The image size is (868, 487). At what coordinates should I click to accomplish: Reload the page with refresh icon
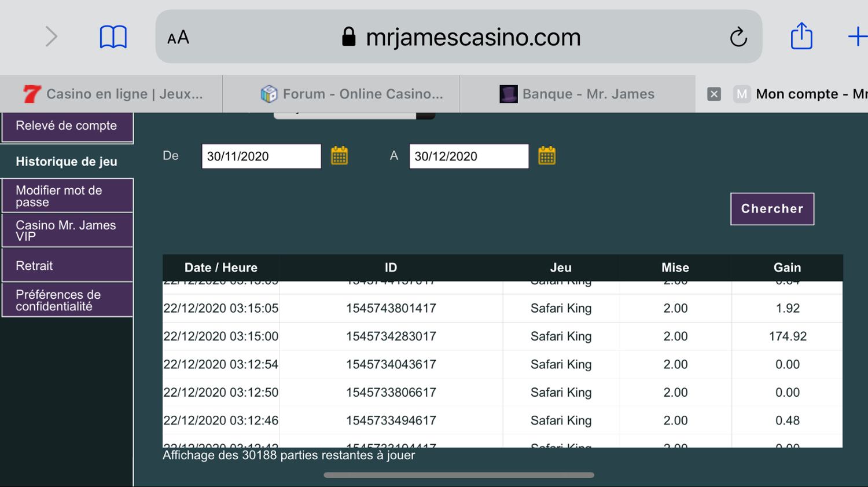(x=738, y=38)
